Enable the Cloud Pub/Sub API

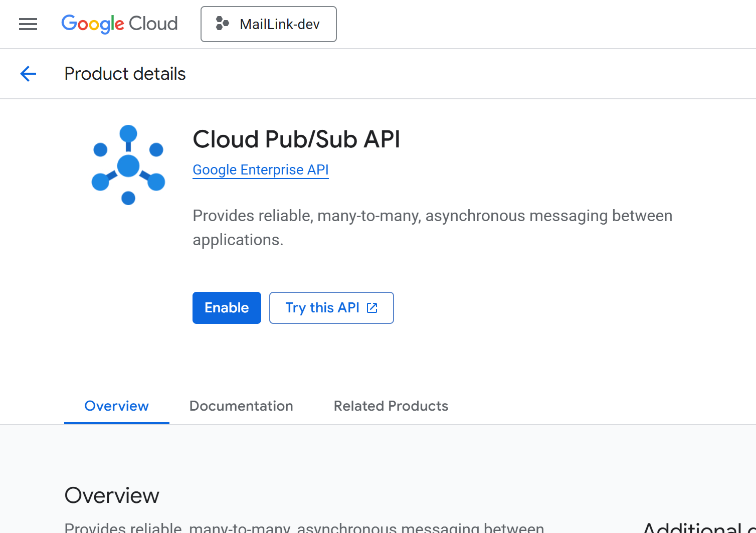(x=227, y=308)
